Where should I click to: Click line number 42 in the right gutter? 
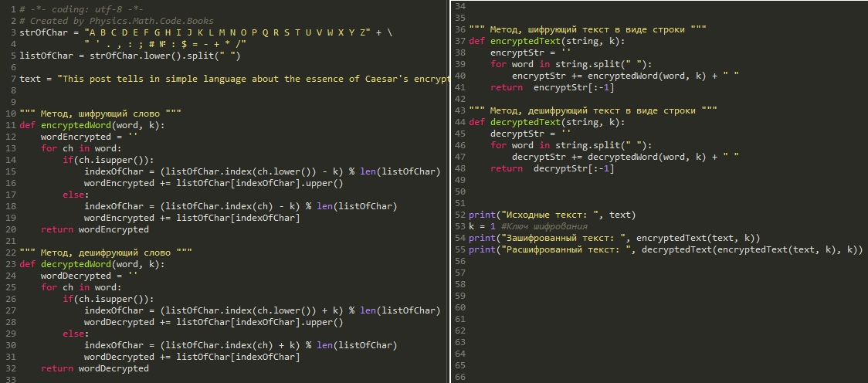[460, 99]
